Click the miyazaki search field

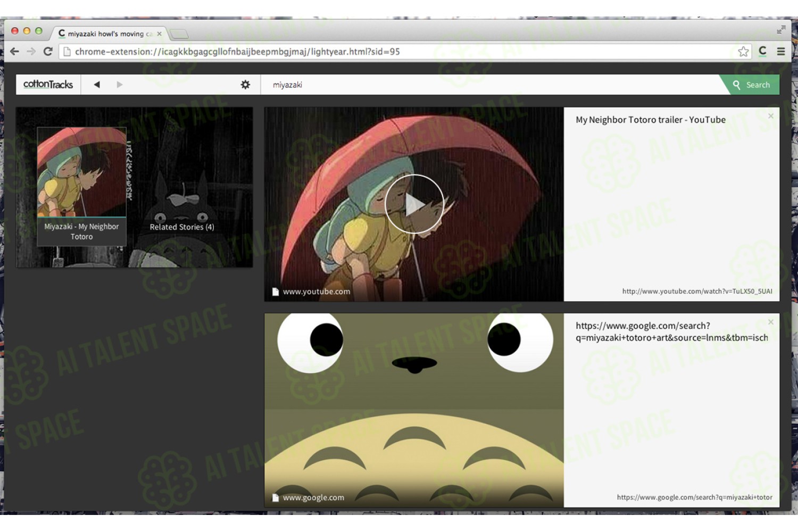pyautogui.click(x=489, y=85)
